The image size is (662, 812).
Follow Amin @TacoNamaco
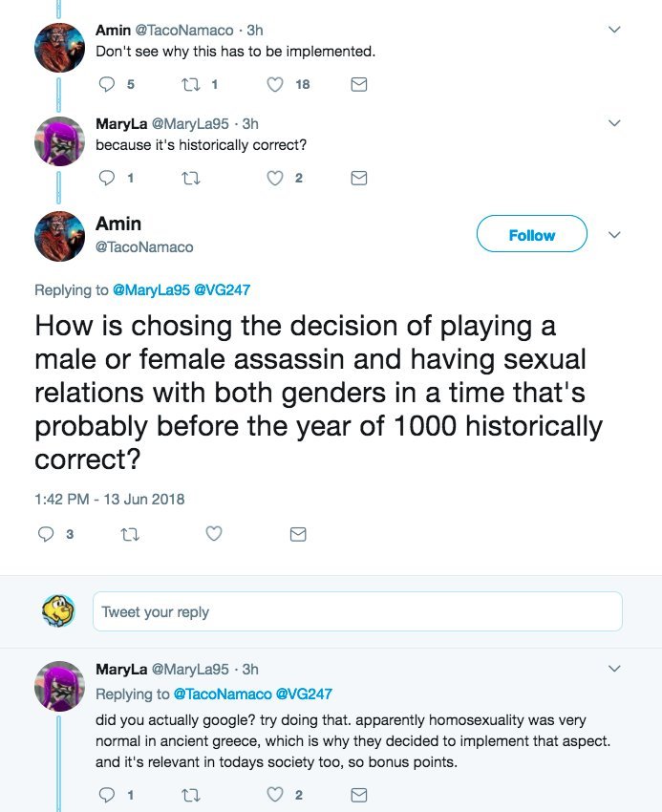tap(531, 235)
